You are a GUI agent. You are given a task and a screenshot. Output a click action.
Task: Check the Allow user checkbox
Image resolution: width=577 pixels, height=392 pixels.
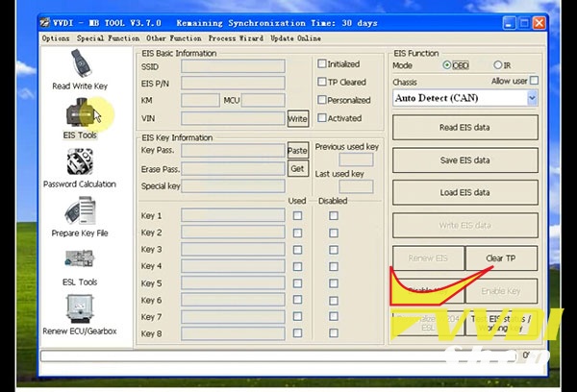pyautogui.click(x=534, y=81)
